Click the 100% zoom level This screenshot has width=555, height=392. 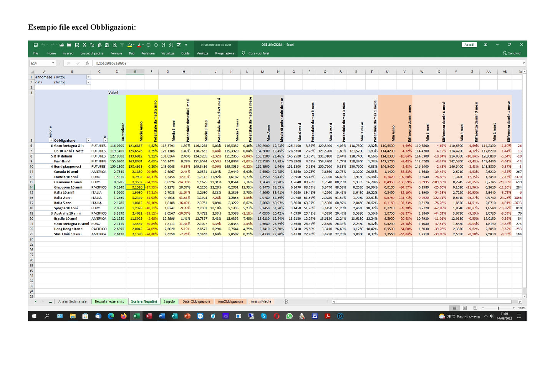click(x=522, y=308)
